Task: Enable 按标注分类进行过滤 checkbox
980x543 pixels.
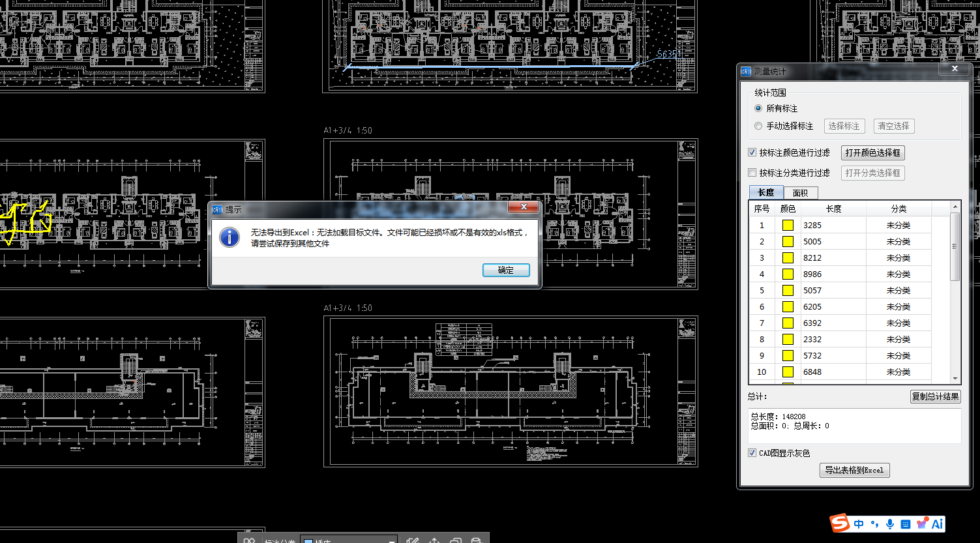Action: point(752,173)
